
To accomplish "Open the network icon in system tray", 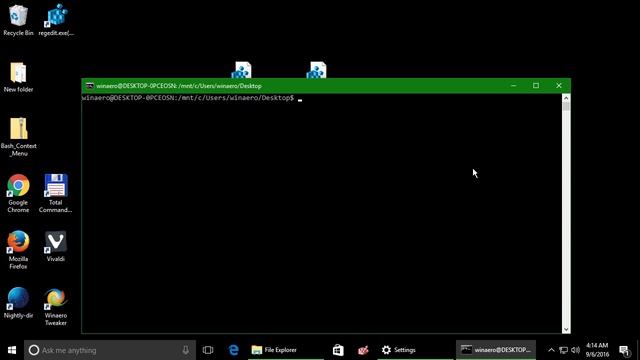I will click(x=563, y=350).
